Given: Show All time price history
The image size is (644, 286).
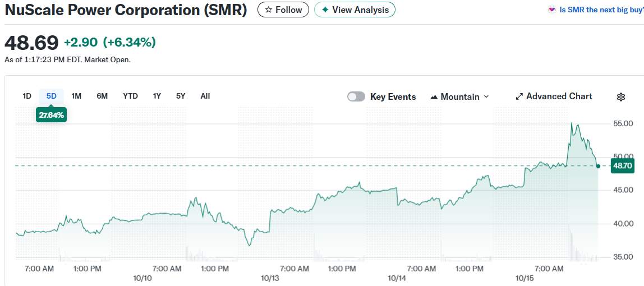Looking at the screenshot, I should coord(205,96).
